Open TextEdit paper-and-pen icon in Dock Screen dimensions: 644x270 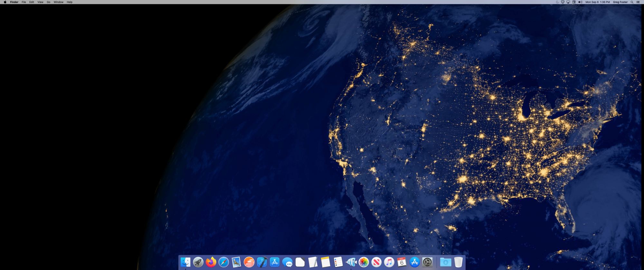(x=313, y=262)
